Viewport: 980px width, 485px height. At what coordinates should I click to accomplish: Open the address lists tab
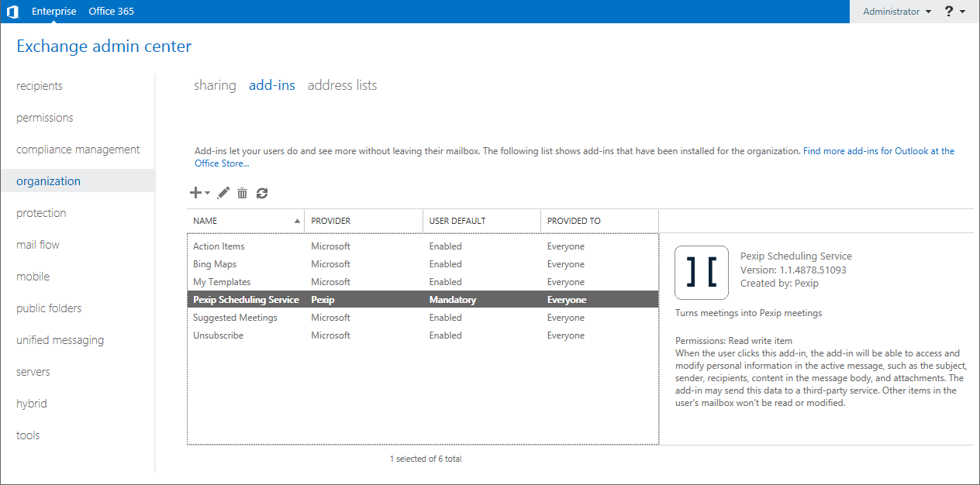tap(342, 85)
